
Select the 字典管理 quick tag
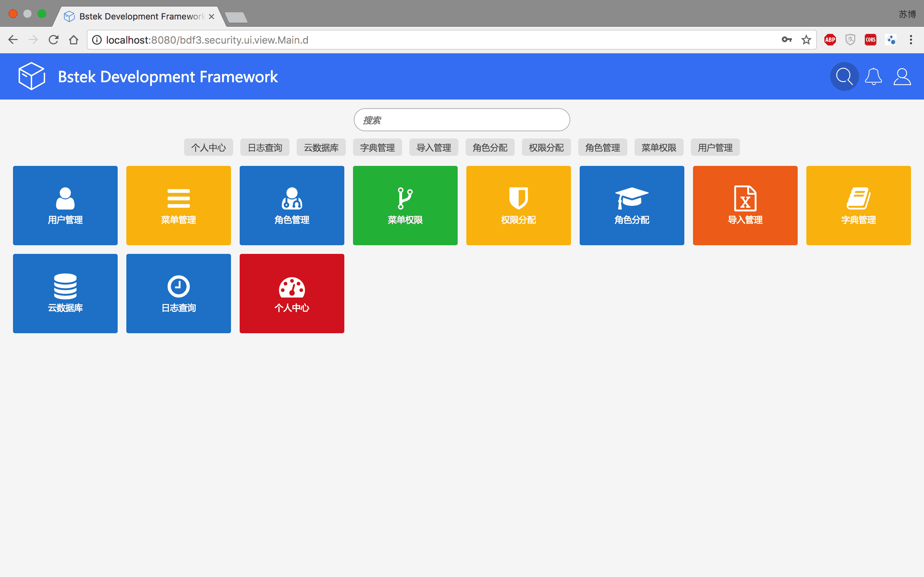pyautogui.click(x=377, y=147)
